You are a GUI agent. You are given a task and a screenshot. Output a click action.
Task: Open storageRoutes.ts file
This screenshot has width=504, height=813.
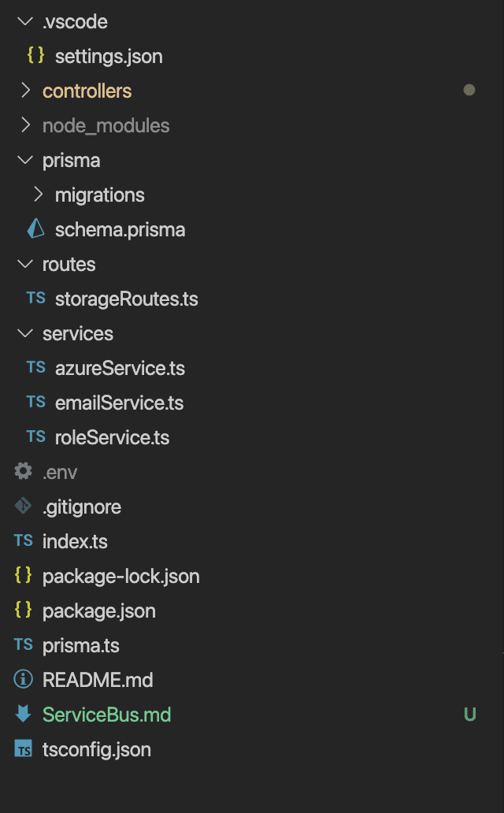click(x=126, y=299)
